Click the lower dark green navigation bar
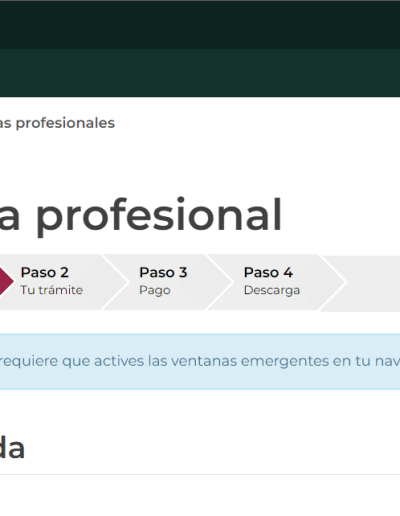The height and width of the screenshot is (516, 400). pos(200,73)
